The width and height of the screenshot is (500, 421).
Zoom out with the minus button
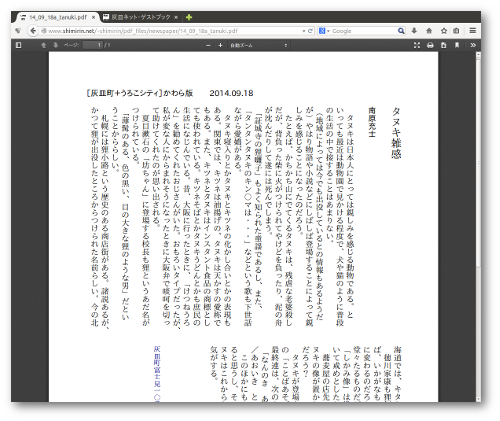click(208, 45)
